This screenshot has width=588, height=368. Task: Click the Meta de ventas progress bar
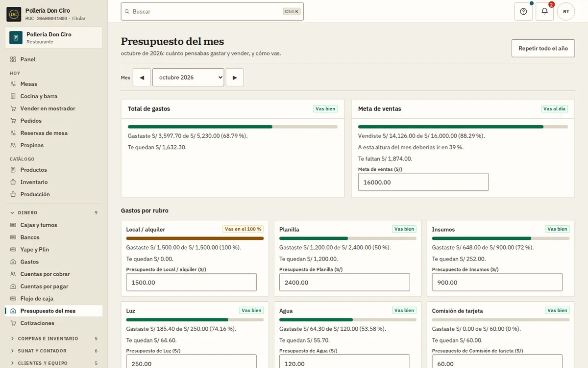coord(463,127)
